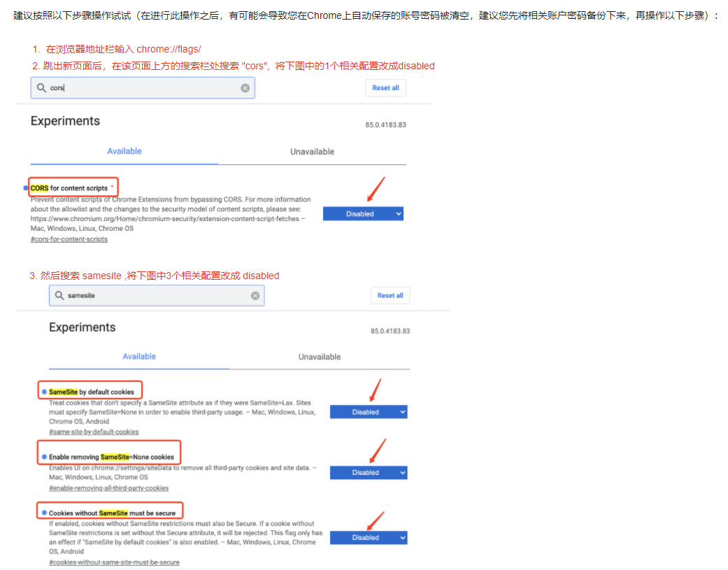This screenshot has width=728, height=570.
Task: Open the #same-site-by-default-cookies link
Action: click(94, 432)
